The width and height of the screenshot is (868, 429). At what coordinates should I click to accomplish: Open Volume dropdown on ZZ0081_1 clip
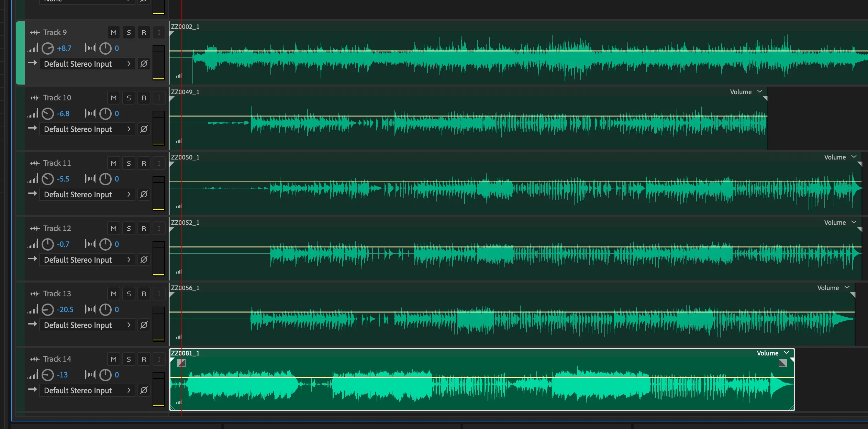point(787,353)
